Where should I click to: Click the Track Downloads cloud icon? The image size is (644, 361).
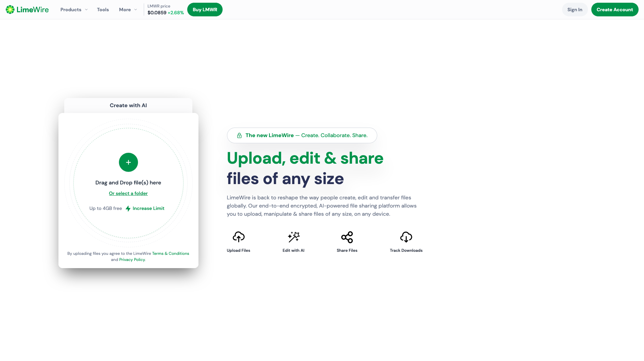pyautogui.click(x=406, y=237)
